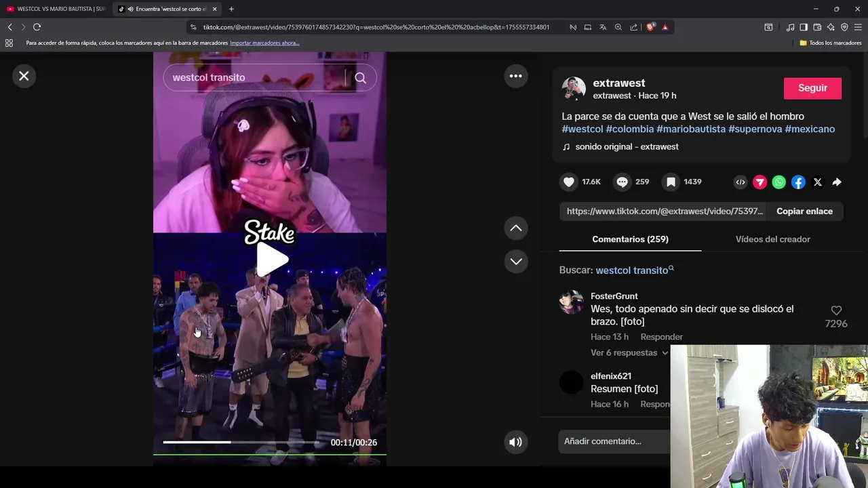
Task: Click the Brave Rewards triangle icon
Action: (665, 27)
